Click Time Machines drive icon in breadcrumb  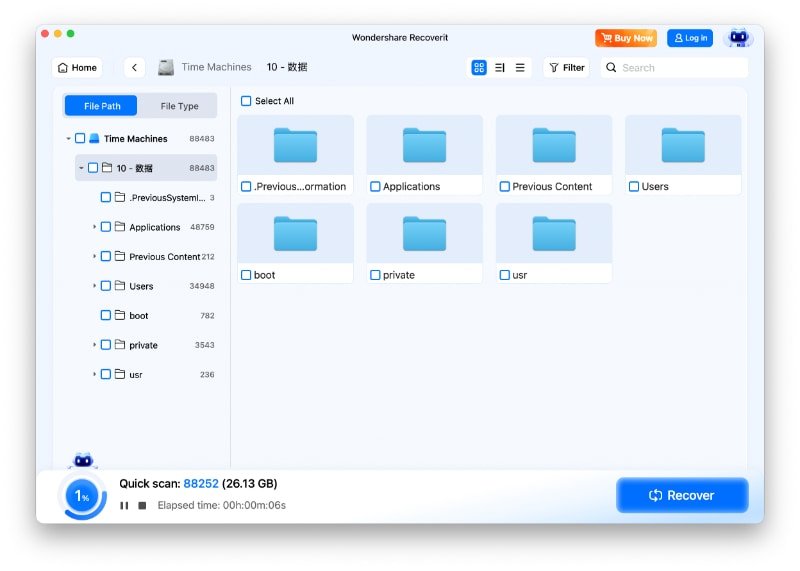click(166, 67)
